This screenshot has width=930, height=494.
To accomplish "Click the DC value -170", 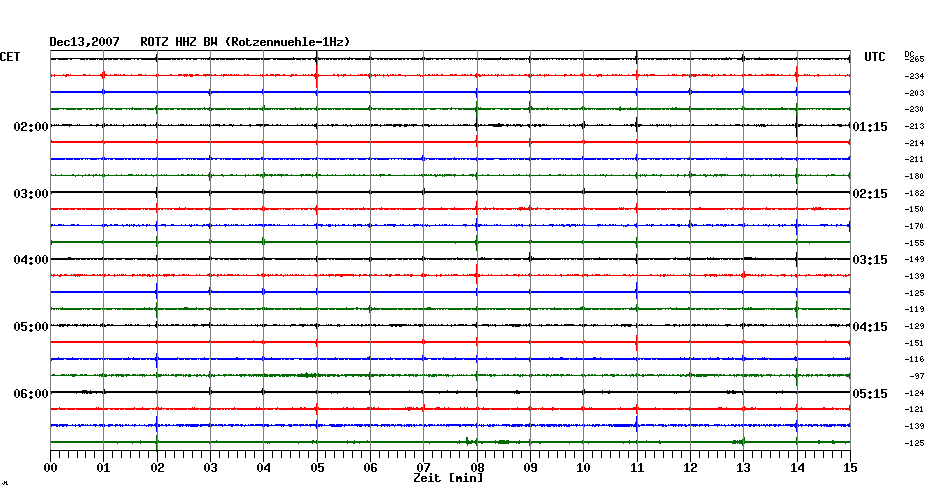I will pyautogui.click(x=914, y=227).
